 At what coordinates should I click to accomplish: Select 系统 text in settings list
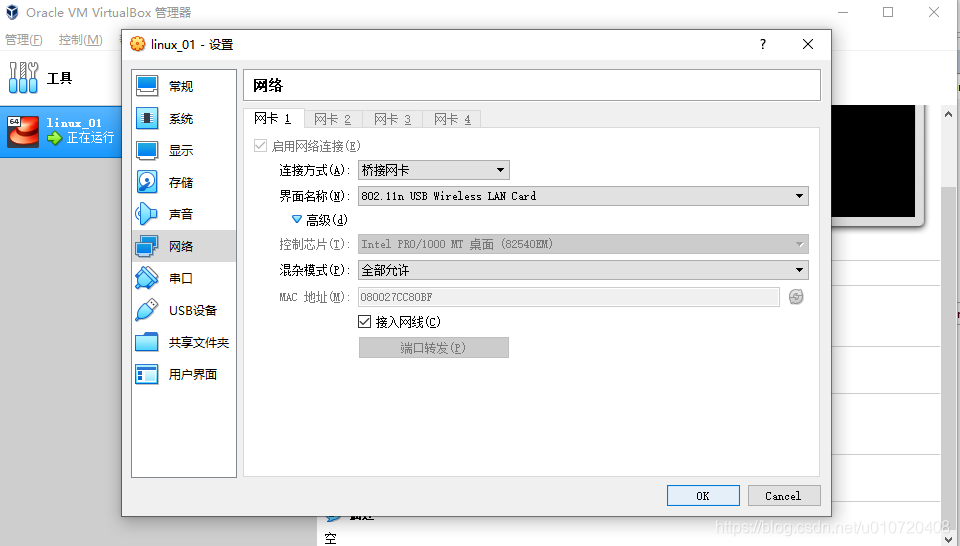[x=181, y=119]
